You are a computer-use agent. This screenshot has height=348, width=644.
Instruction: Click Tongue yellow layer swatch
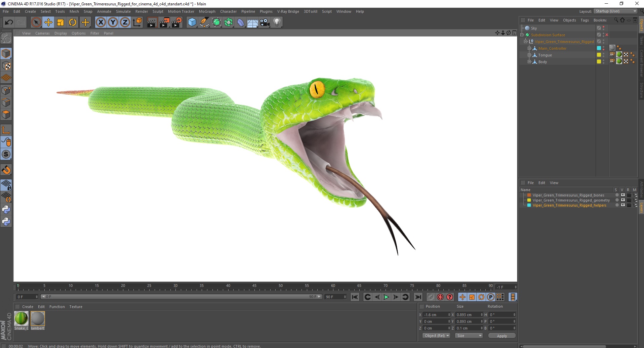point(599,55)
